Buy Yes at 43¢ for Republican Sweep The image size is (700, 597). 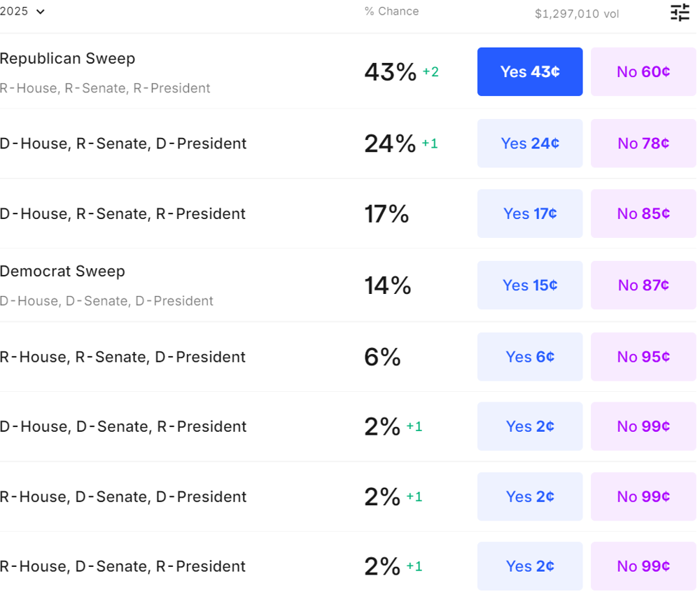click(x=530, y=71)
